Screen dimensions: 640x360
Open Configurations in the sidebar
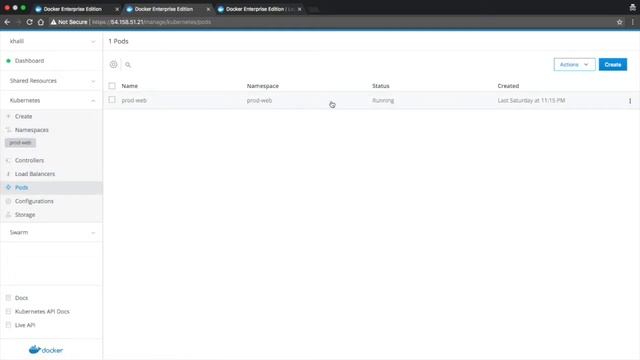34,201
